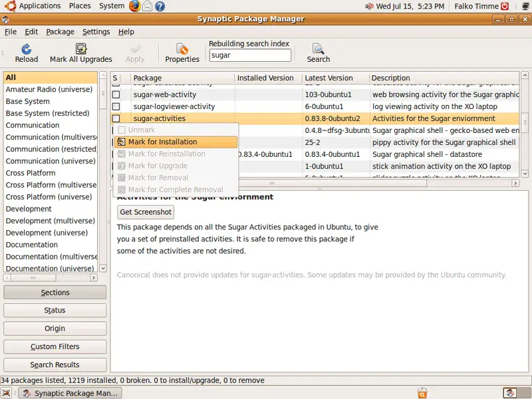
Task: Click the Search Results button
Action: [55, 364]
